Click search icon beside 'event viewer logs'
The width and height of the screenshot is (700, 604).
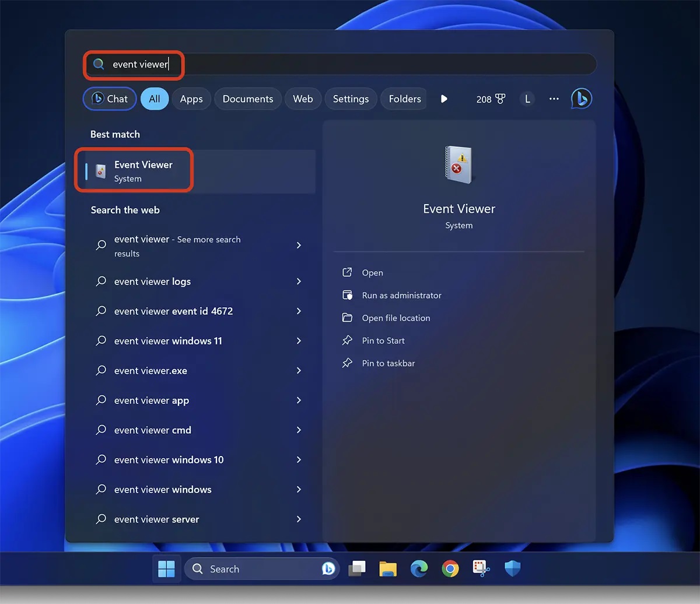click(101, 282)
